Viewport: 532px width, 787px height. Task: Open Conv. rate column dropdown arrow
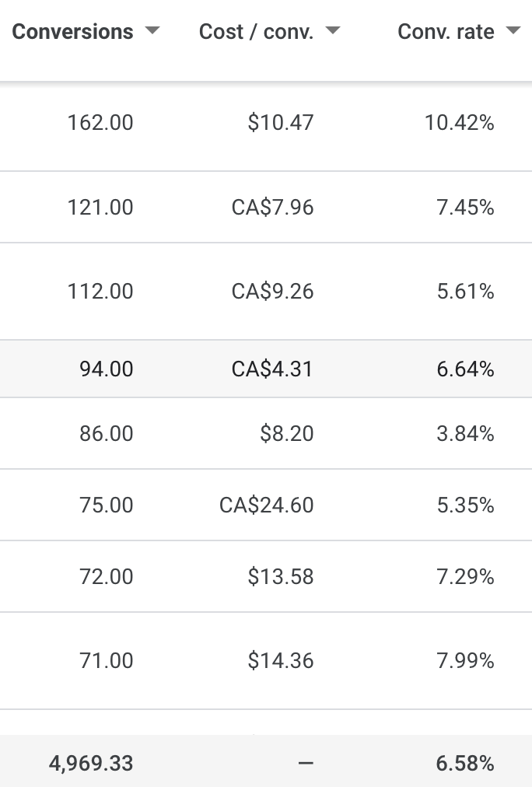pyautogui.click(x=513, y=30)
